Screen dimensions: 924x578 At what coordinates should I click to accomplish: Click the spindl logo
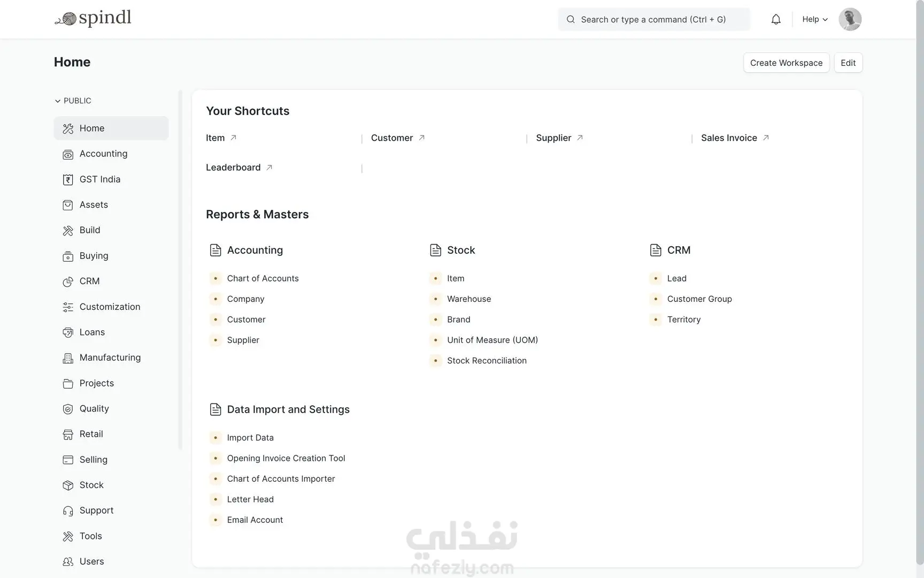pyautogui.click(x=93, y=19)
